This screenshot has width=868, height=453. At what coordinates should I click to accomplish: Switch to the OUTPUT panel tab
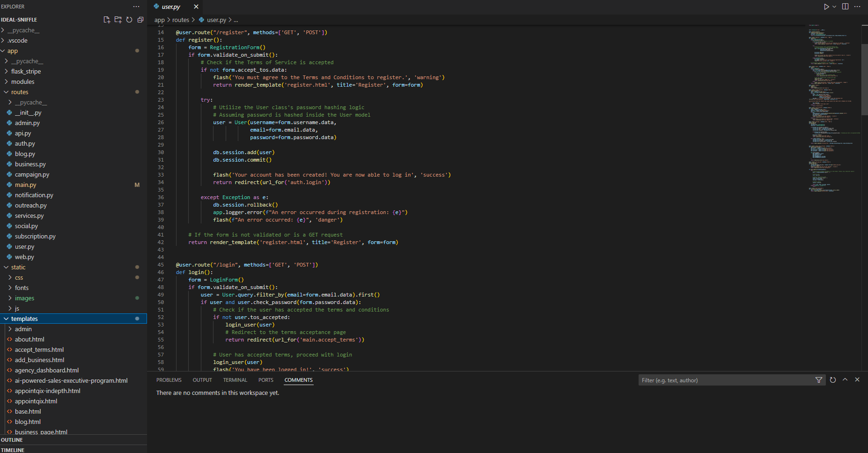[x=202, y=380]
